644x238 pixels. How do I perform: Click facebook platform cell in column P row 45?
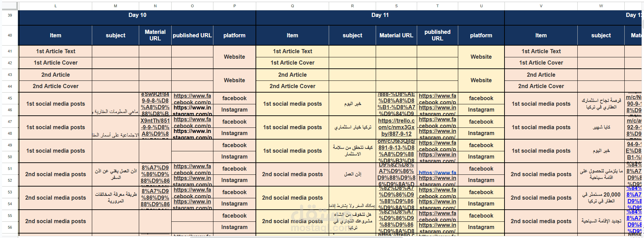[x=234, y=98]
